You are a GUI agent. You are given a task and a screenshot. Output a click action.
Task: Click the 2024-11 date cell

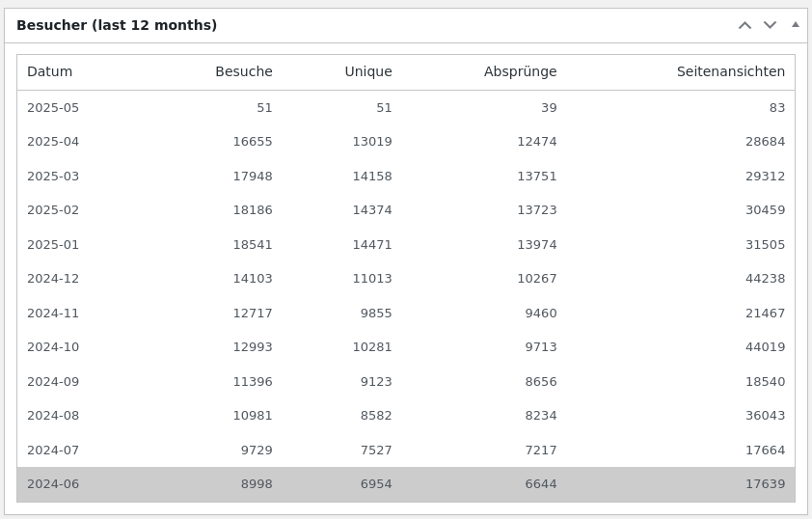(x=53, y=314)
